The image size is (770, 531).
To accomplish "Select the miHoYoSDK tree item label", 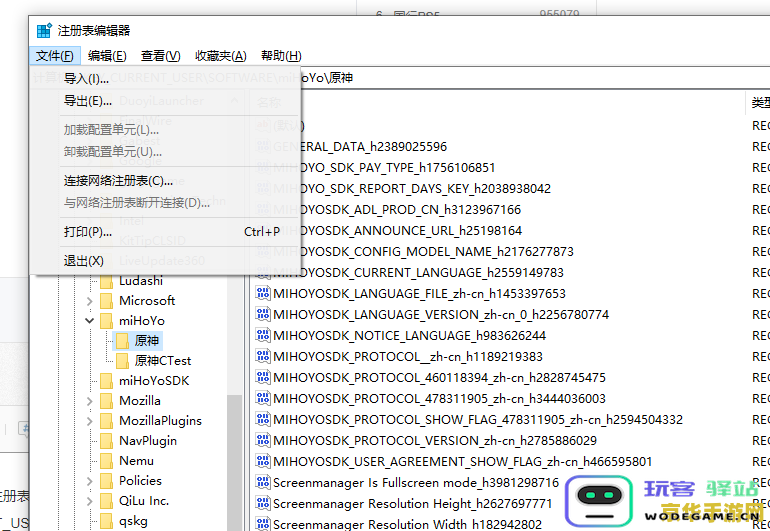I will 154,381.
